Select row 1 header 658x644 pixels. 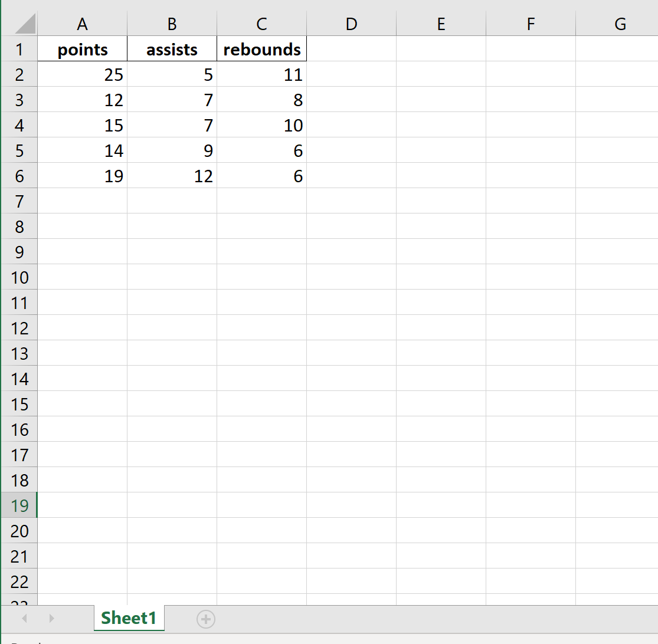pos(19,49)
